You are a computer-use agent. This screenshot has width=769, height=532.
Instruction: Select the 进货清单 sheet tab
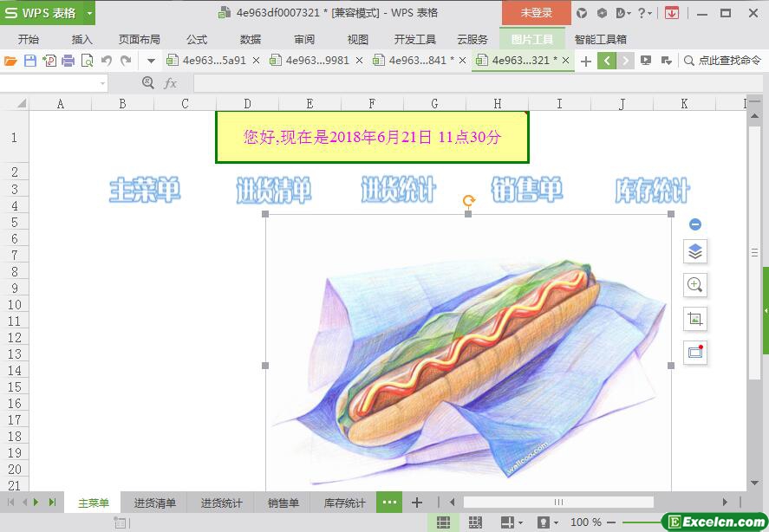[x=154, y=503]
